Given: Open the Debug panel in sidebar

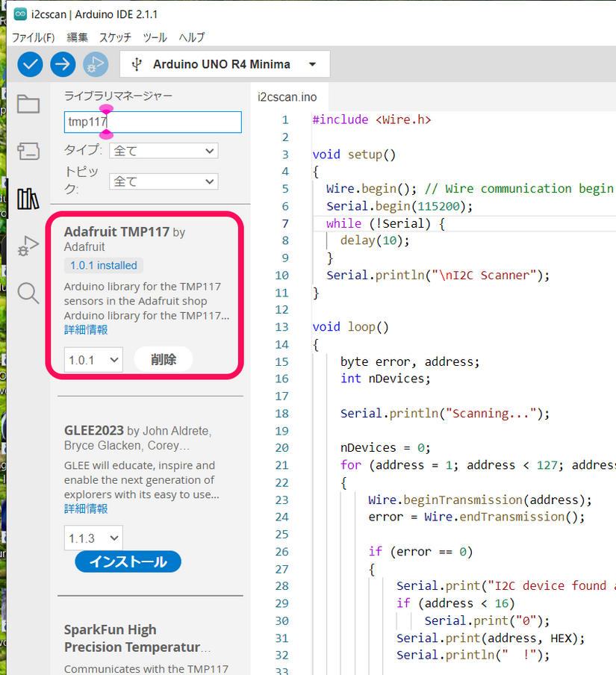Looking at the screenshot, I should click(x=28, y=246).
